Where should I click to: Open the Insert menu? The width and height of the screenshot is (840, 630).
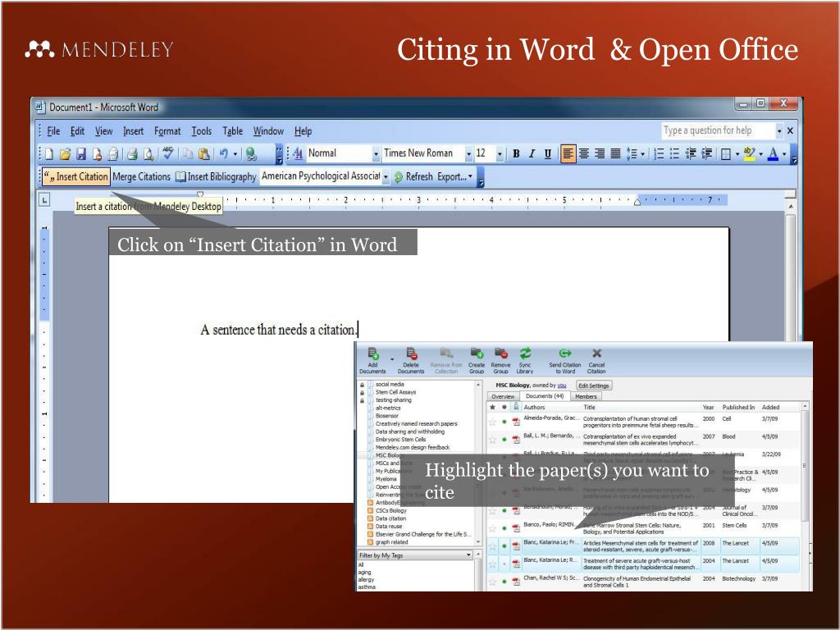point(134,131)
